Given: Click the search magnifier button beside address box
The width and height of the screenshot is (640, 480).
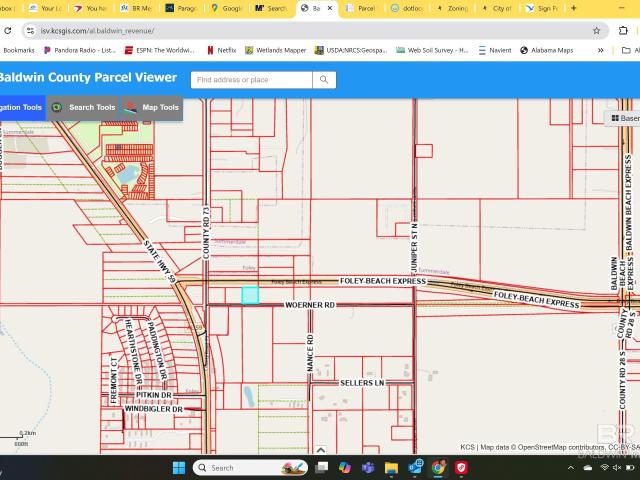Looking at the screenshot, I should click(x=324, y=80).
